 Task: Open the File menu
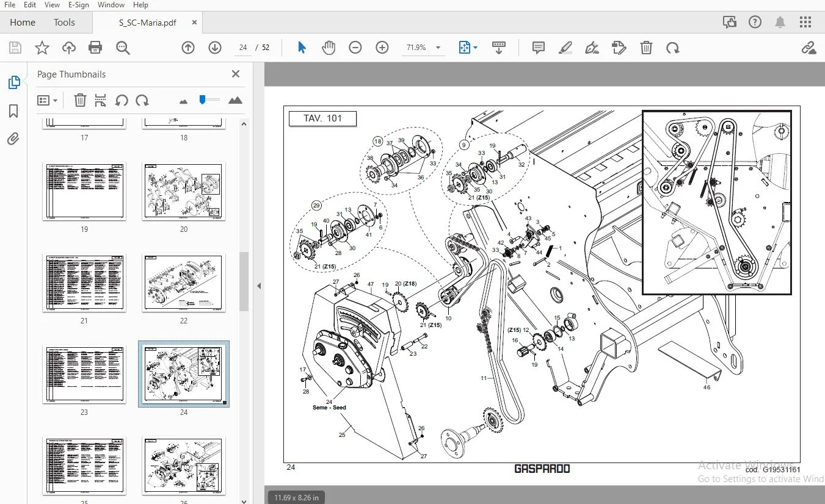(x=10, y=5)
